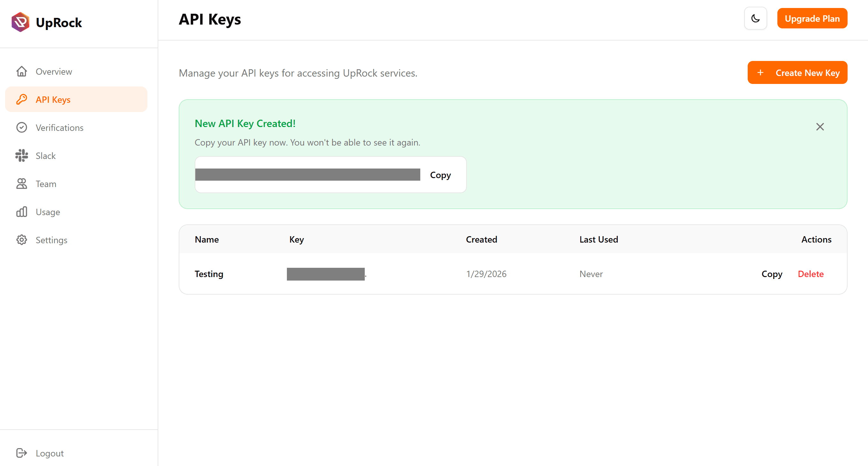Viewport: 868px width, 466px height.
Task: Click the Last Used column header
Action: point(598,239)
